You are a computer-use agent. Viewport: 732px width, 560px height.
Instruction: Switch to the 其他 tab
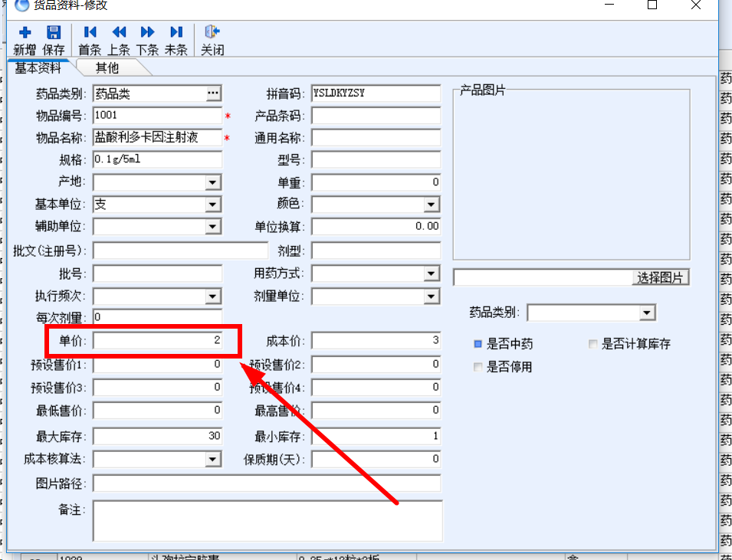(x=107, y=68)
